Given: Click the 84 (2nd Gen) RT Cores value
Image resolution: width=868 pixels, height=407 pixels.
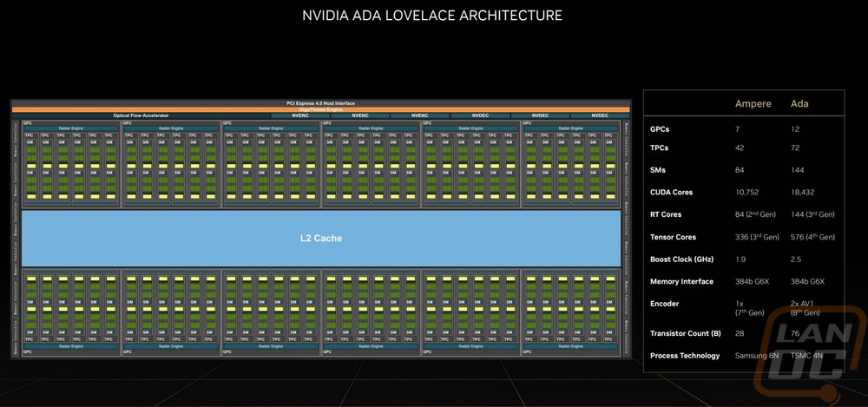Looking at the screenshot, I should 755,214.
